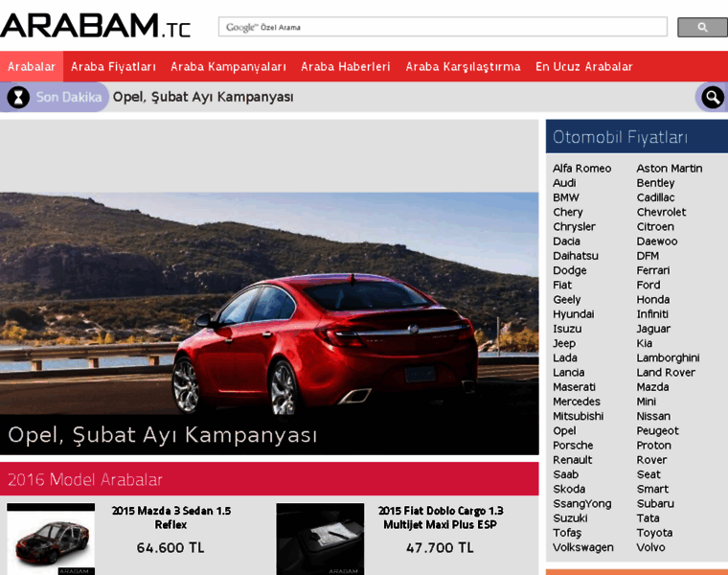Choose Nissan from the brand list
The height and width of the screenshot is (575, 728).
pyautogui.click(x=653, y=416)
